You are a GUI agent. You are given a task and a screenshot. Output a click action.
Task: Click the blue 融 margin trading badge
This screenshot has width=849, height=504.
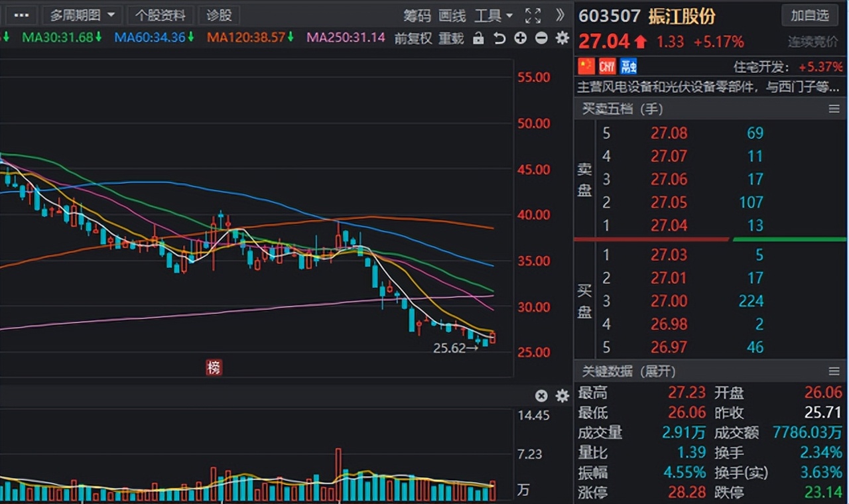pos(628,66)
